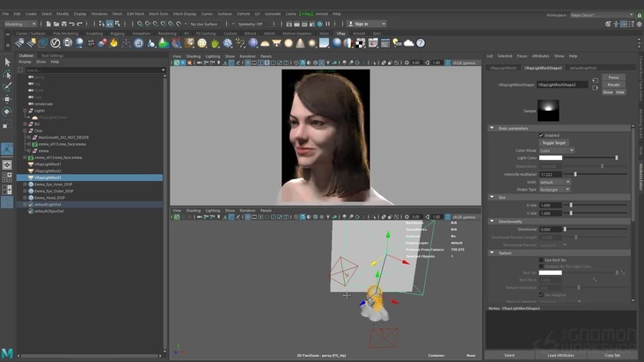Collapse the Lights group in Outliner

(x=25, y=111)
